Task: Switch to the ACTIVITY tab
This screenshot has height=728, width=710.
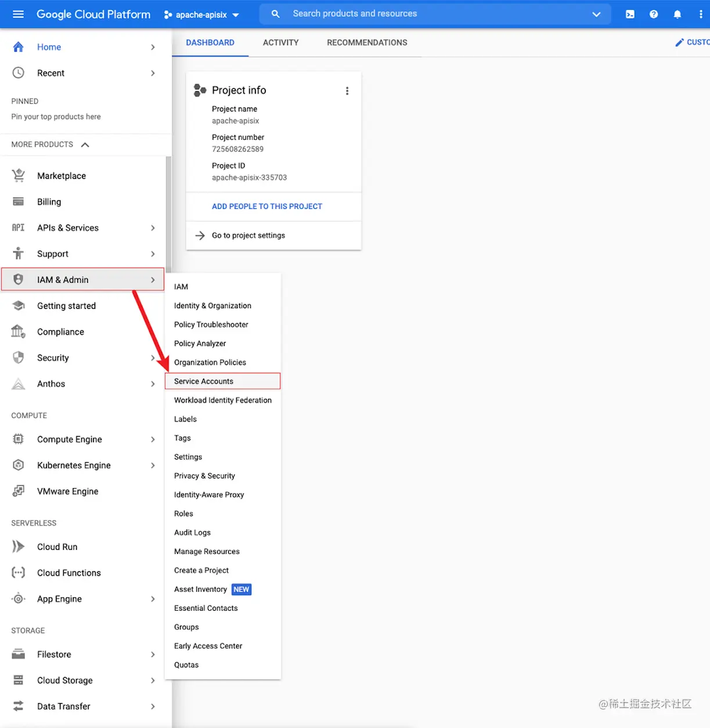Action: (x=281, y=42)
